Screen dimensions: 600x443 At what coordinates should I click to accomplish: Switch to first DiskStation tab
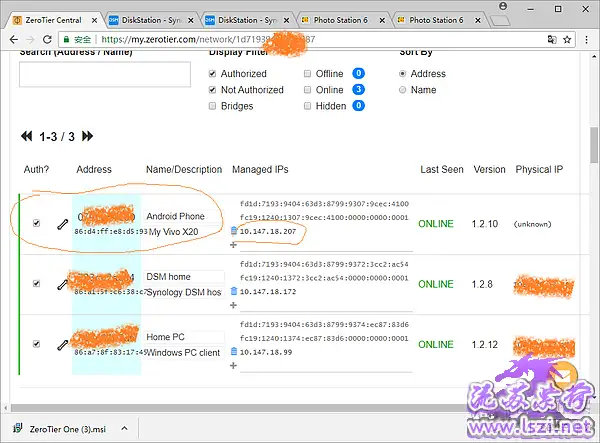pyautogui.click(x=152, y=20)
